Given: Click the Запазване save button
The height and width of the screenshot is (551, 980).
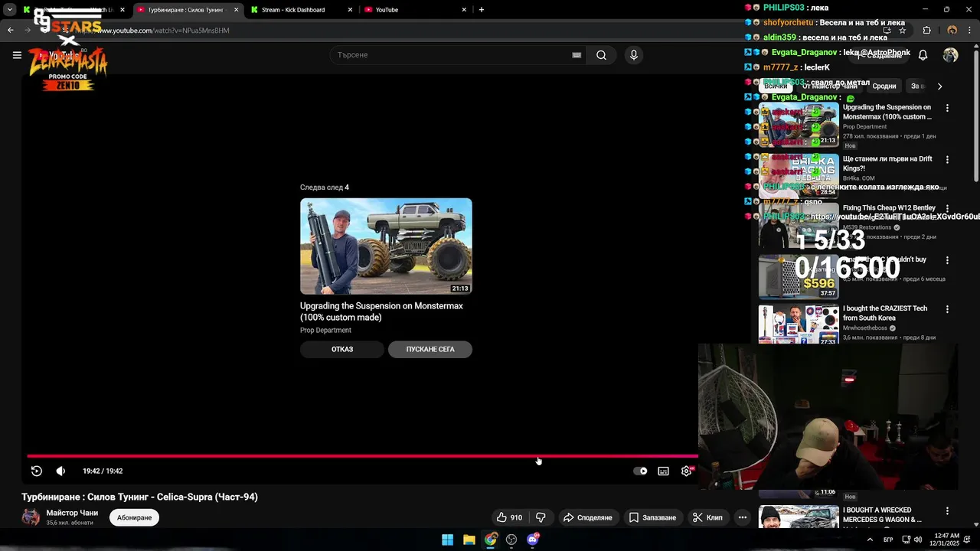Looking at the screenshot, I should pos(652,517).
